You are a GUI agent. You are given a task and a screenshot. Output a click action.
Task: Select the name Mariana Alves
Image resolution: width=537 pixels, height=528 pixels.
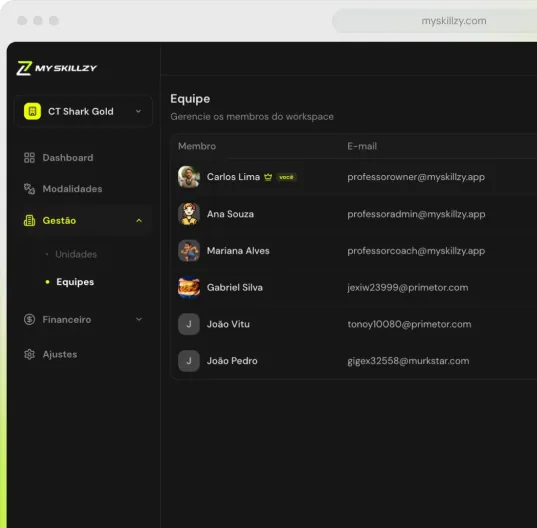(x=238, y=251)
